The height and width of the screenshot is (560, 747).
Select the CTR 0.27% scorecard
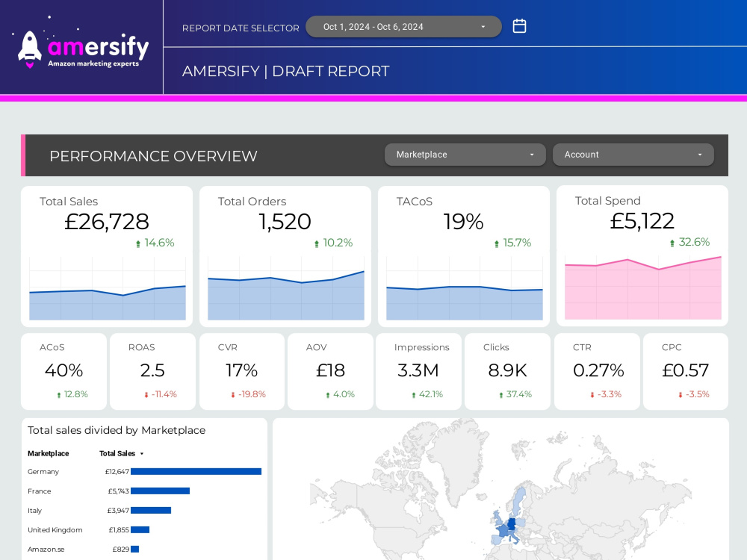pyautogui.click(x=597, y=371)
